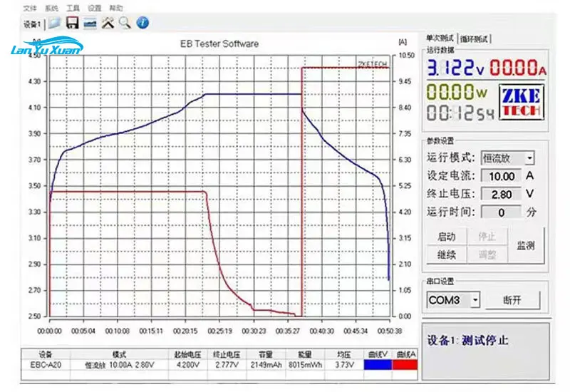Image resolution: width=570 pixels, height=392 pixels.
Task: Open the 系统 (System) menu
Action: tap(51, 8)
